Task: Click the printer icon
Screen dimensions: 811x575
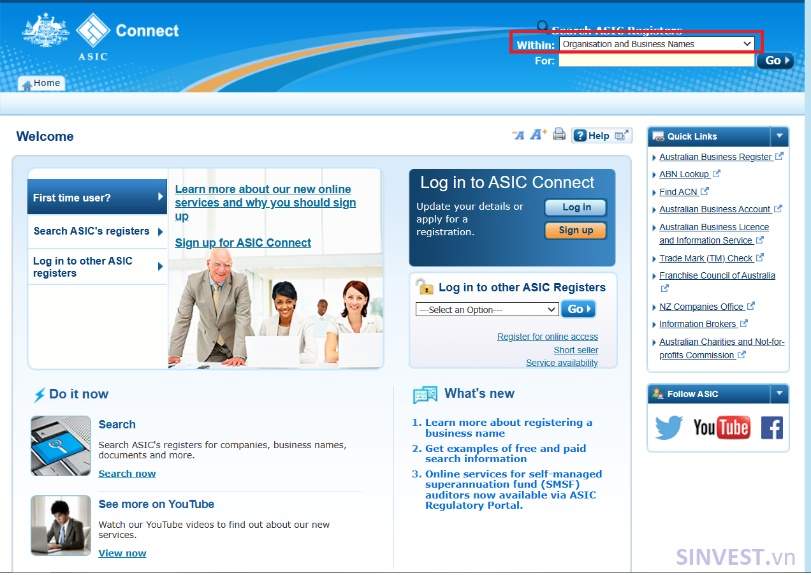Action: pos(559,134)
